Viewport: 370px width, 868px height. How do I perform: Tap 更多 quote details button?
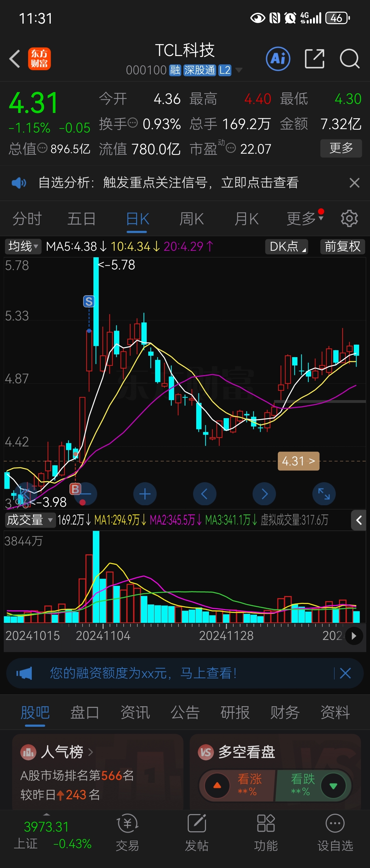tap(341, 148)
